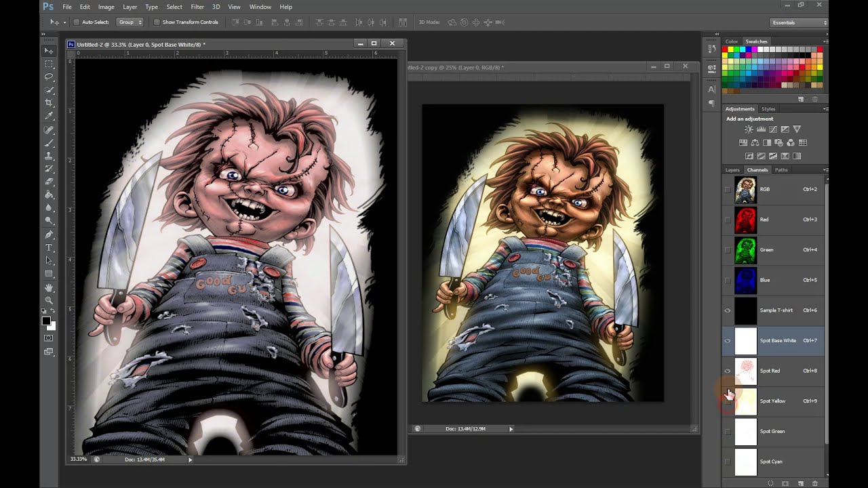The height and width of the screenshot is (488, 868).
Task: Show the Red channel
Action: pyautogui.click(x=728, y=220)
